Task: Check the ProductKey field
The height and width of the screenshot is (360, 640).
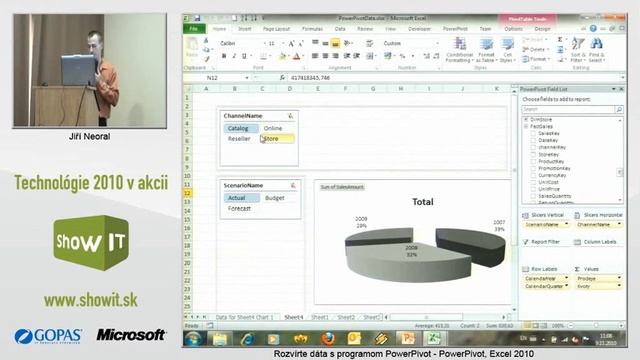Action: 533,161
